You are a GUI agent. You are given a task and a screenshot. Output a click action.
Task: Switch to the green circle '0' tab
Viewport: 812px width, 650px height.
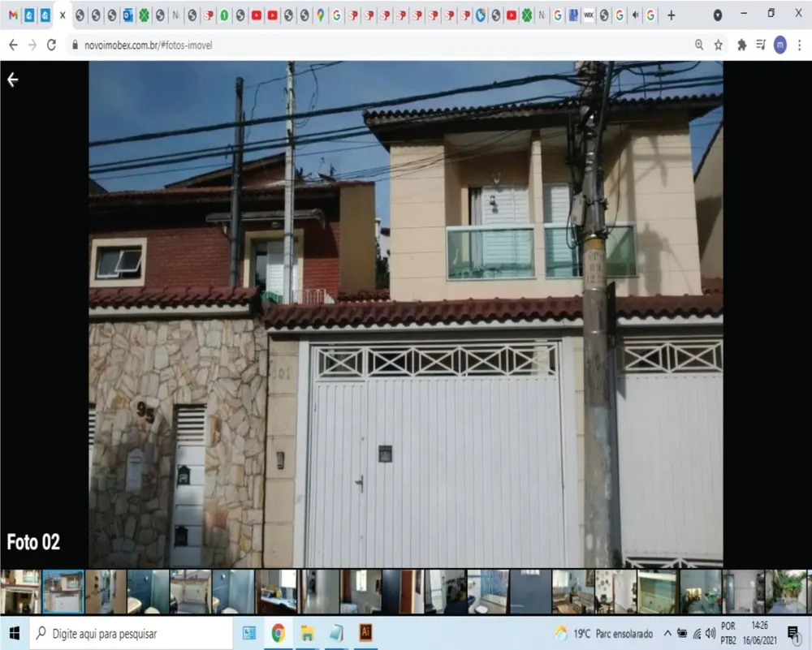224,15
